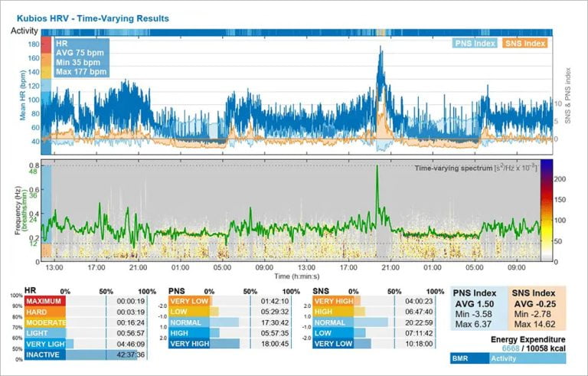Click the PNS table header
588x376 pixels.
click(177, 291)
